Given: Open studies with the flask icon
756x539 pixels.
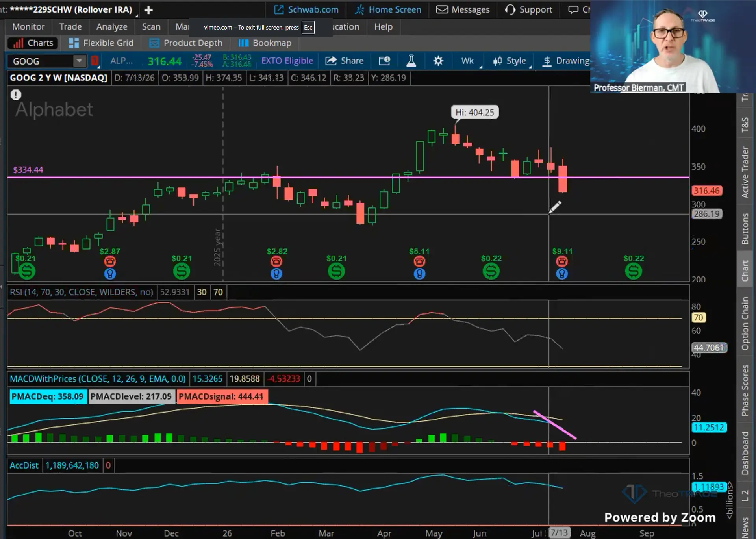Looking at the screenshot, I should point(411,61).
